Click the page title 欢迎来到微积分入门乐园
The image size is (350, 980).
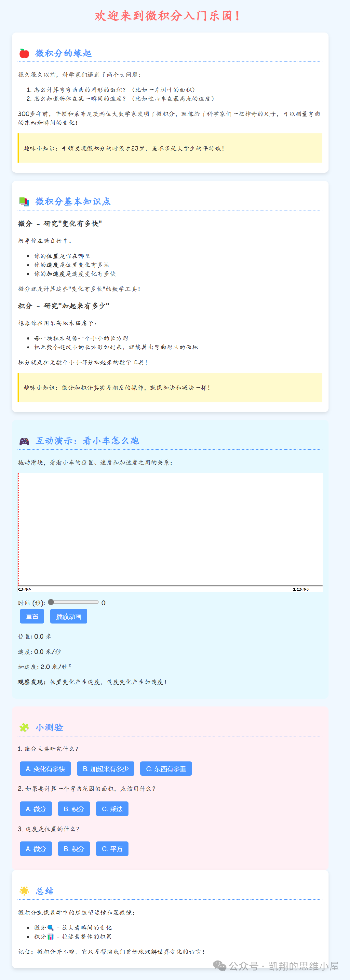[168, 16]
